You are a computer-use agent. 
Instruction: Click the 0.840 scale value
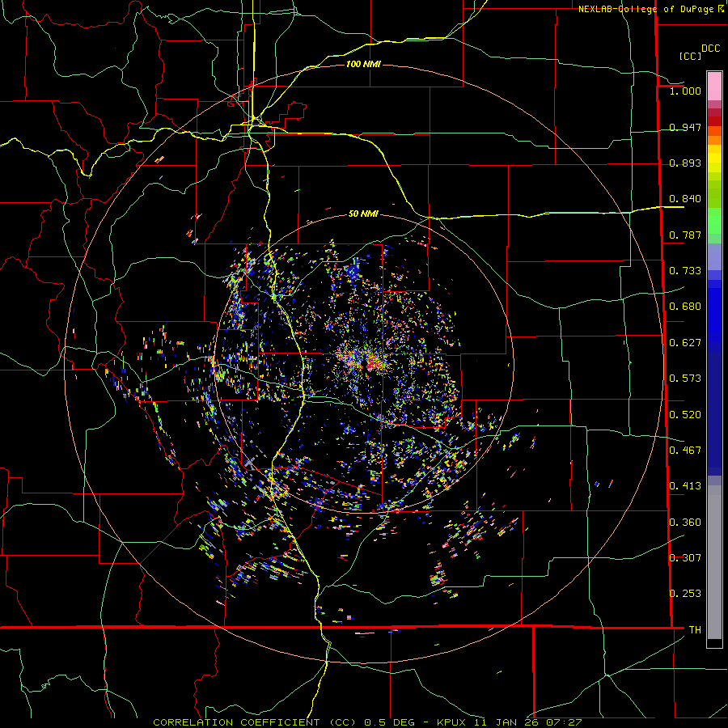(685, 199)
